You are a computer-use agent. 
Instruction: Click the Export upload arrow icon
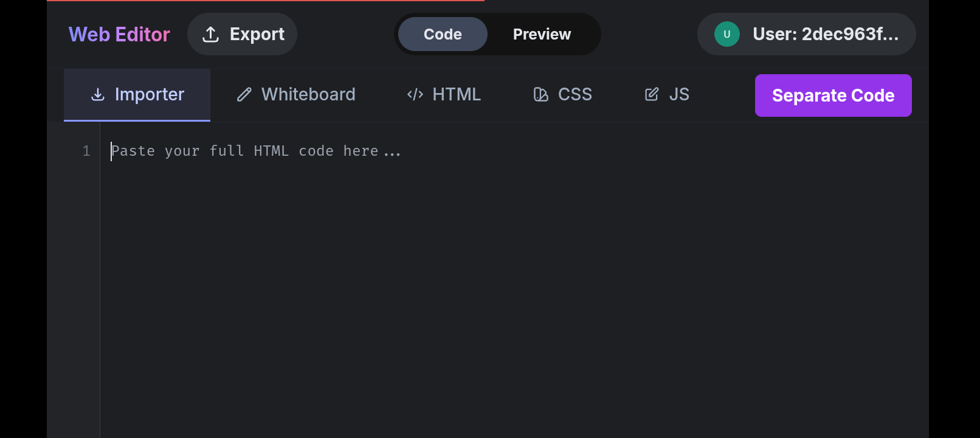210,35
